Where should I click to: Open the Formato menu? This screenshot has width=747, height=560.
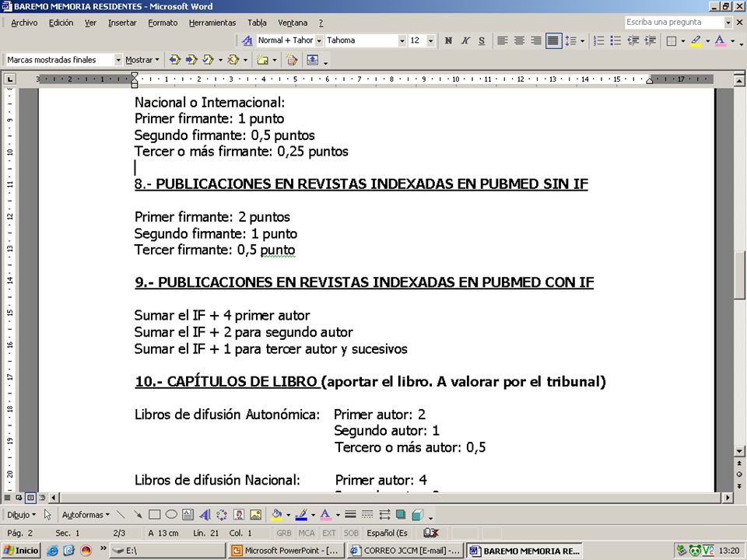[163, 23]
